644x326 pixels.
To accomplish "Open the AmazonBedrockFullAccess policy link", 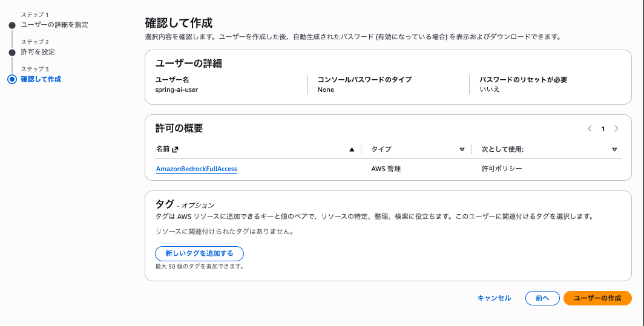I will (196, 169).
